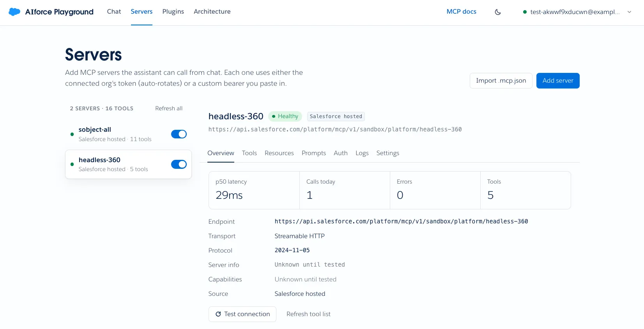
Task: Open the Architecture page
Action: click(212, 12)
